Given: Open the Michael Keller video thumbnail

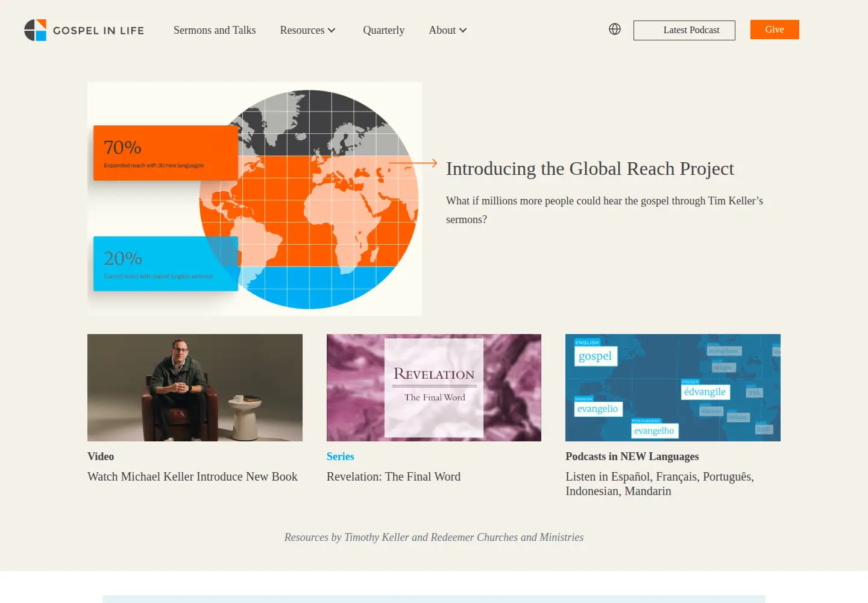Looking at the screenshot, I should click(195, 388).
